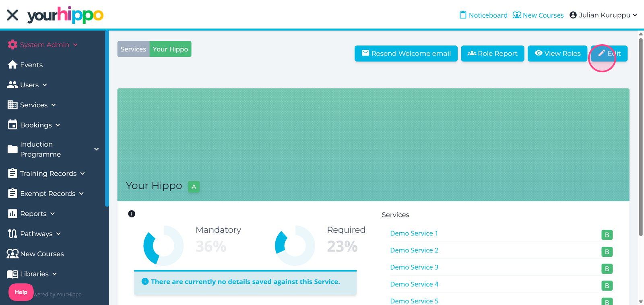Click the System Admin gear icon
644x305 pixels.
pos(12,45)
